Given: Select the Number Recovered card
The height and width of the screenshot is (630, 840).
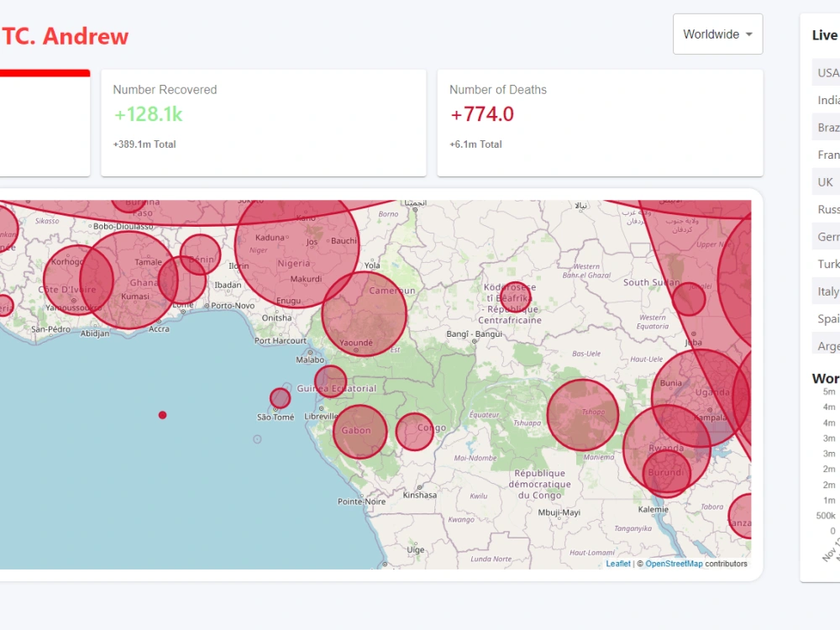Looking at the screenshot, I should [264, 123].
